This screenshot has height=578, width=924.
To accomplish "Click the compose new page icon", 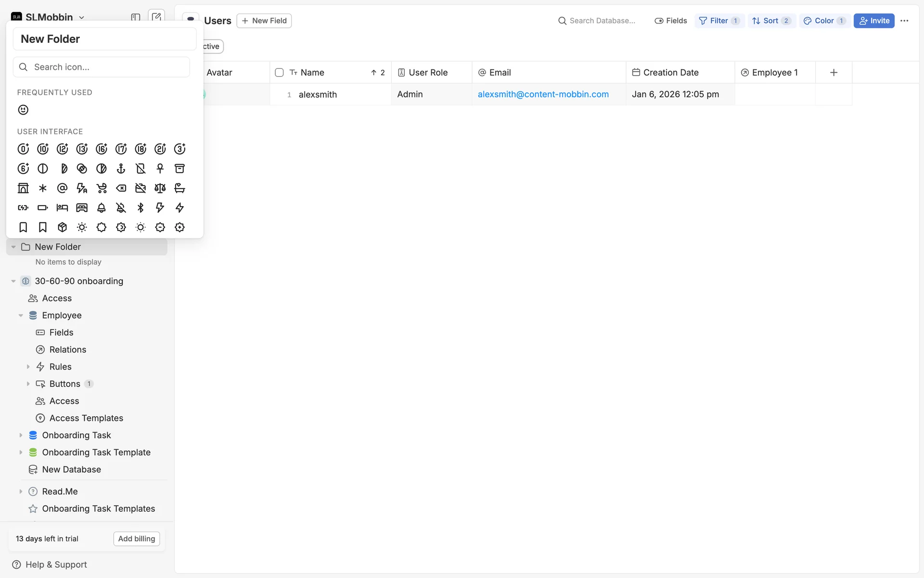I will (156, 17).
